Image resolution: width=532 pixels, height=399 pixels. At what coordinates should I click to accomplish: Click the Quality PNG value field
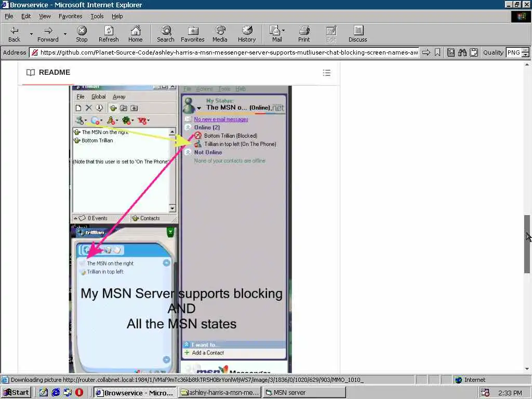click(513, 52)
